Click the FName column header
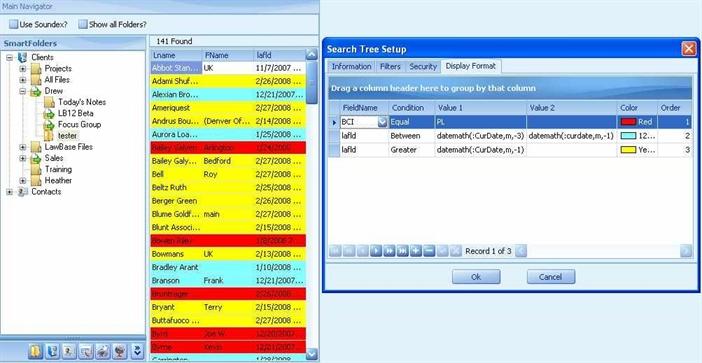This screenshot has width=702, height=363. click(227, 56)
